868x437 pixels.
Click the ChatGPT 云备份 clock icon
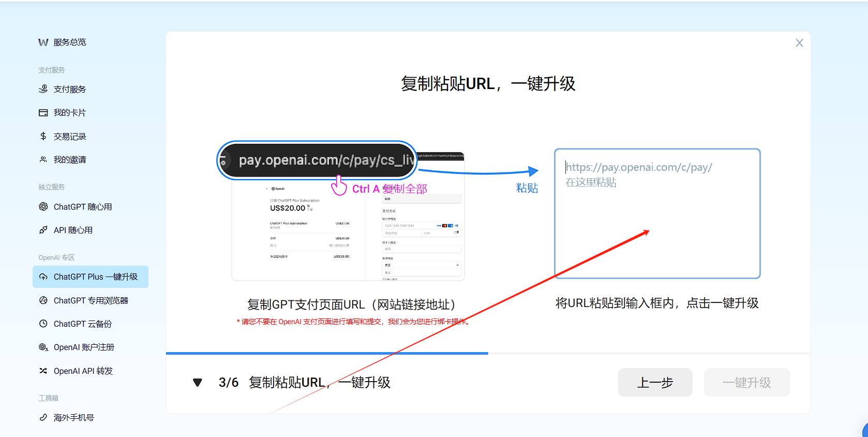43,324
